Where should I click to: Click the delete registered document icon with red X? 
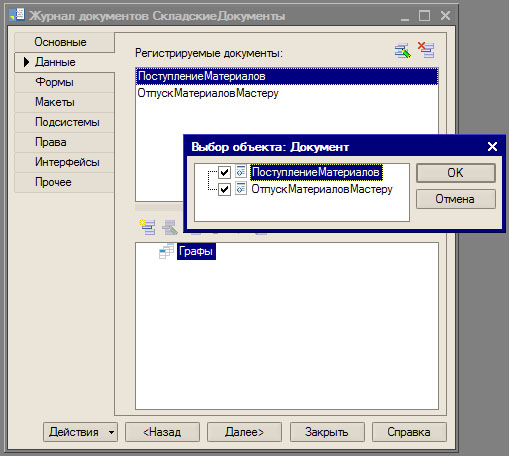pos(426,50)
